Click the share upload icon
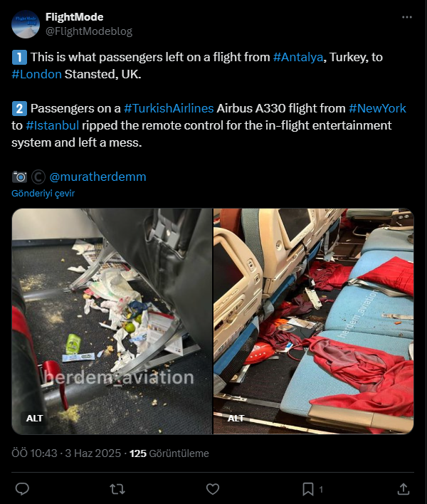Screen dimensions: 427x504 tap(404, 489)
